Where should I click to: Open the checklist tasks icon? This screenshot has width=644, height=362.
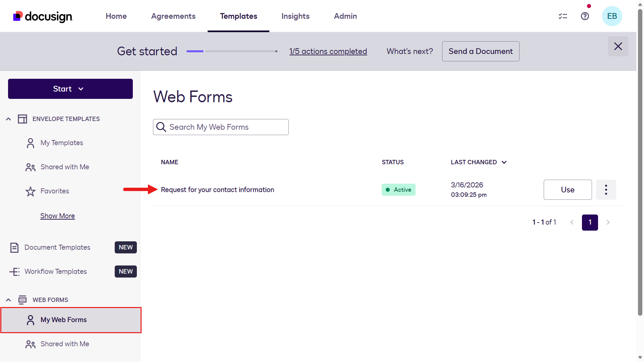point(563,16)
